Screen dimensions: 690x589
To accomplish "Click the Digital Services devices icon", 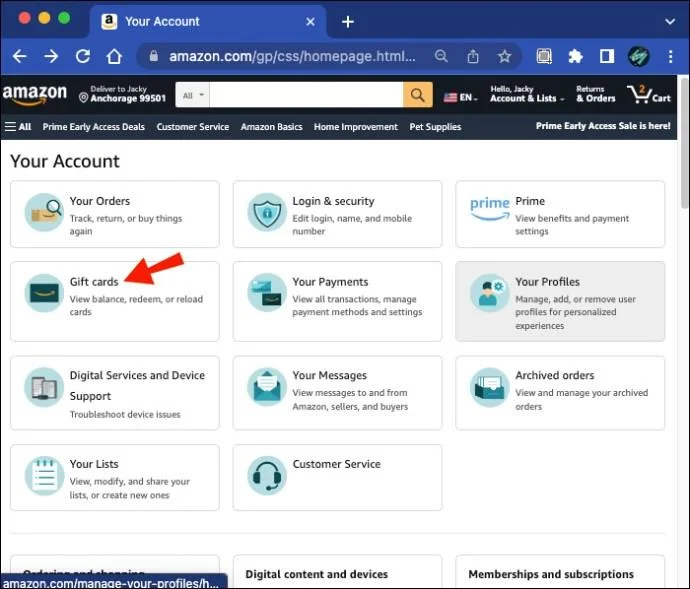I will 44,387.
